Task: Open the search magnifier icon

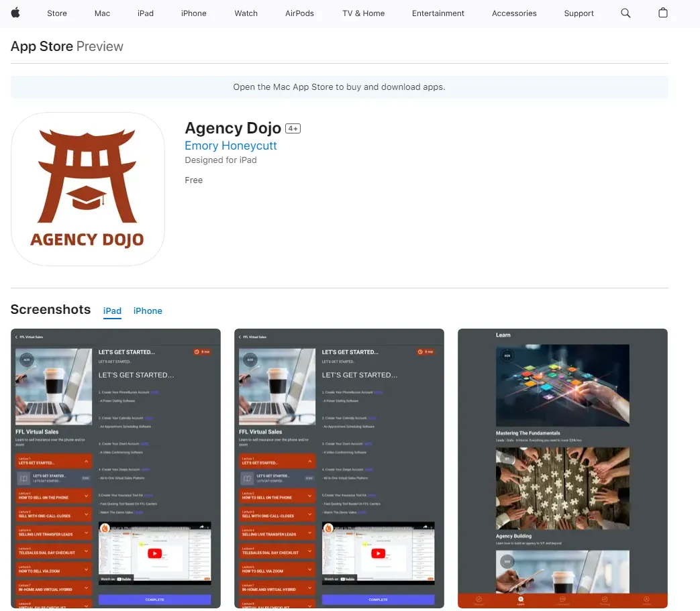Action: click(x=626, y=13)
